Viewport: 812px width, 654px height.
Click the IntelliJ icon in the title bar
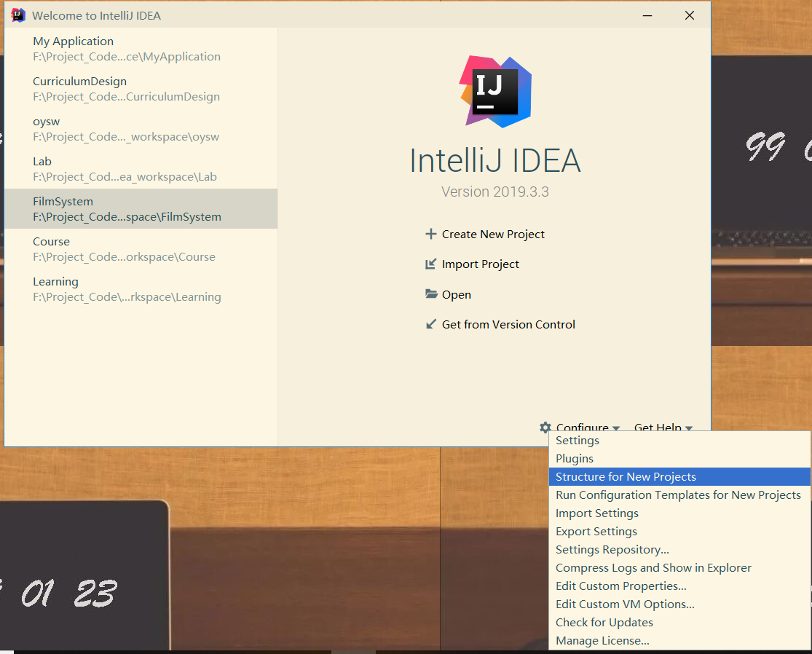(17, 15)
